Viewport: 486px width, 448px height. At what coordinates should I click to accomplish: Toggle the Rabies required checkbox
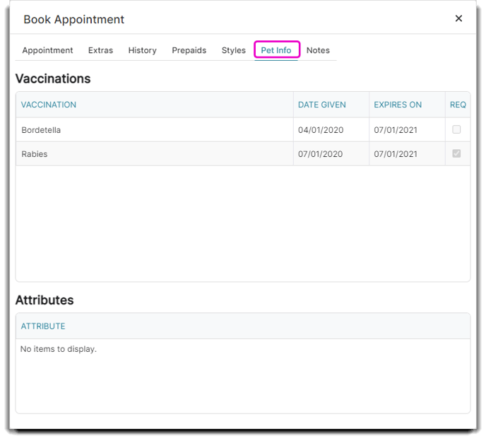pos(456,153)
